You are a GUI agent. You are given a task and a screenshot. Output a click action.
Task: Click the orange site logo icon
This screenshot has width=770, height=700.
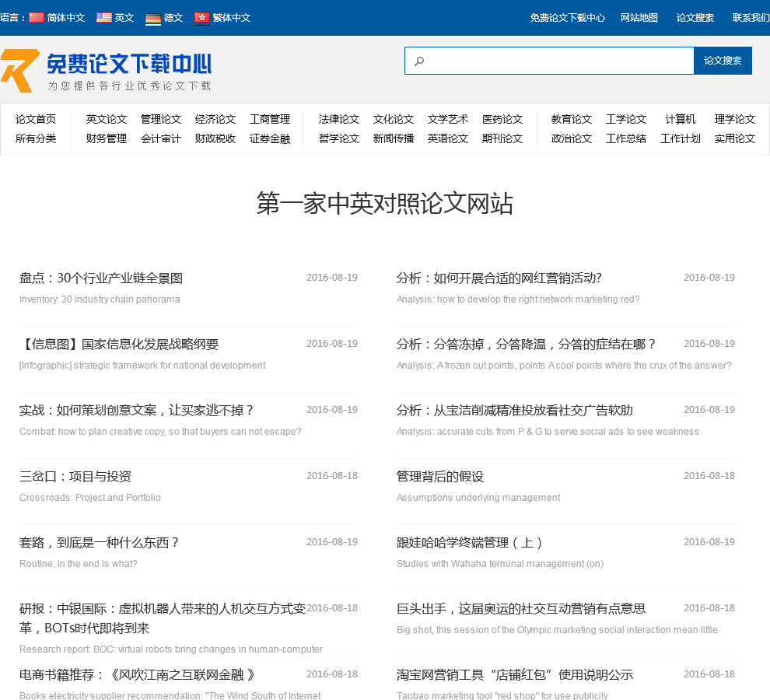(19, 71)
